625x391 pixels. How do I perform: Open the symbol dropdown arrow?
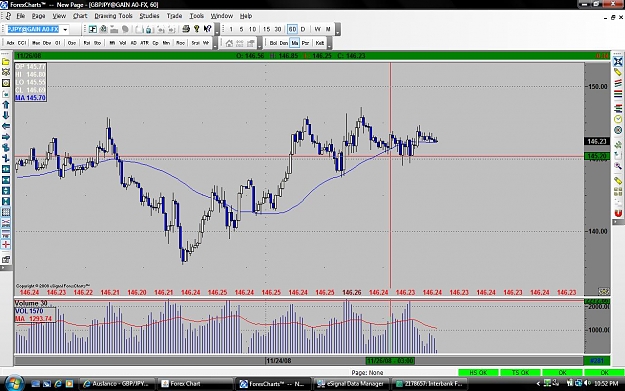(x=65, y=29)
